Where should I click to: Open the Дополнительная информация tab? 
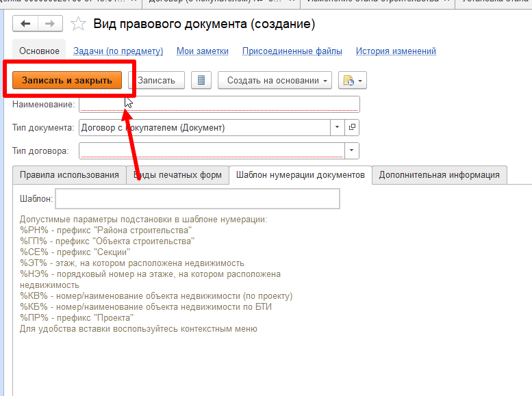tap(439, 175)
